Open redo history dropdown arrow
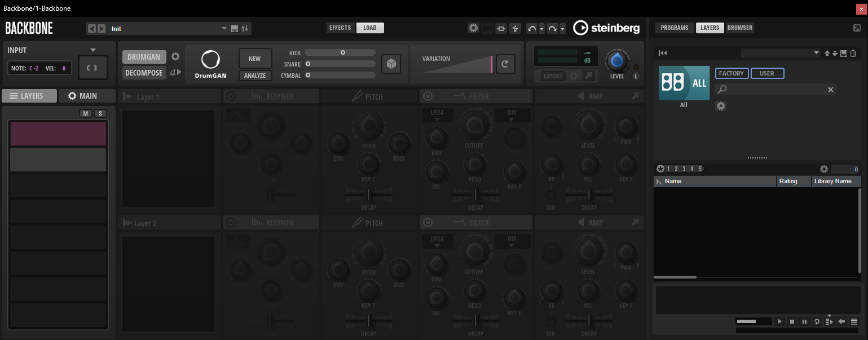Screen dimensions: 868x340 562,28
